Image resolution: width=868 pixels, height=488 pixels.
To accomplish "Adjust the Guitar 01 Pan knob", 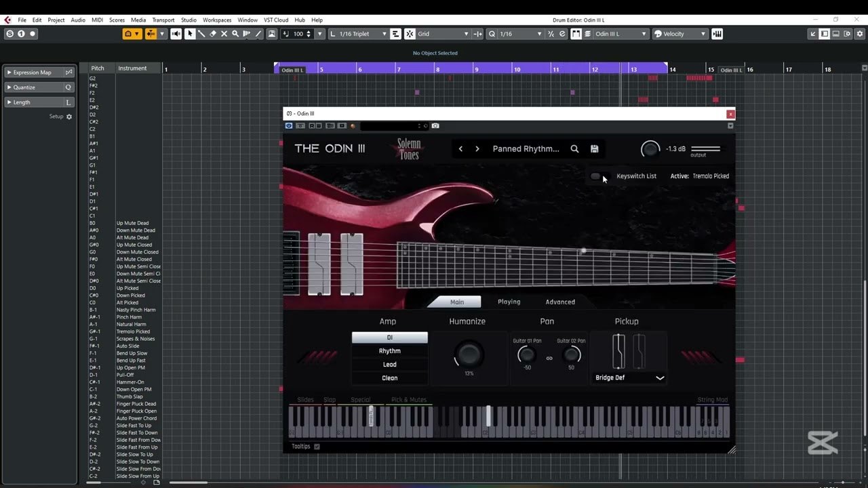I will point(527,354).
